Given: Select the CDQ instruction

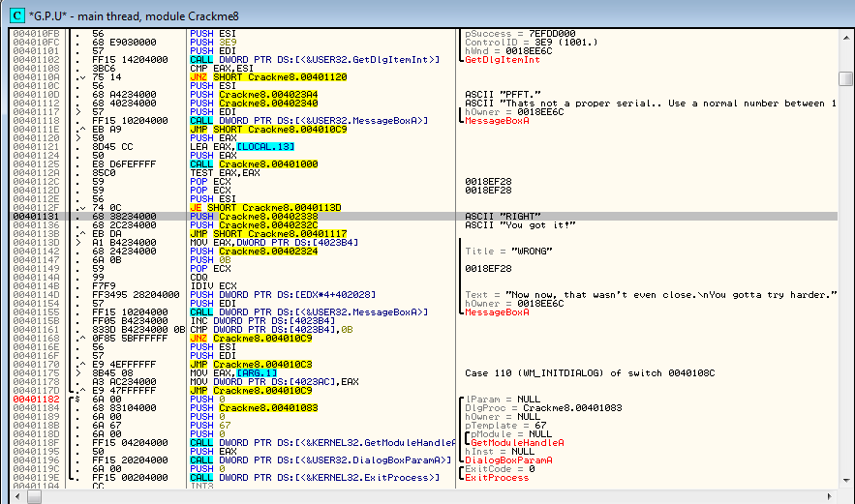Looking at the screenshot, I should coord(198,278).
